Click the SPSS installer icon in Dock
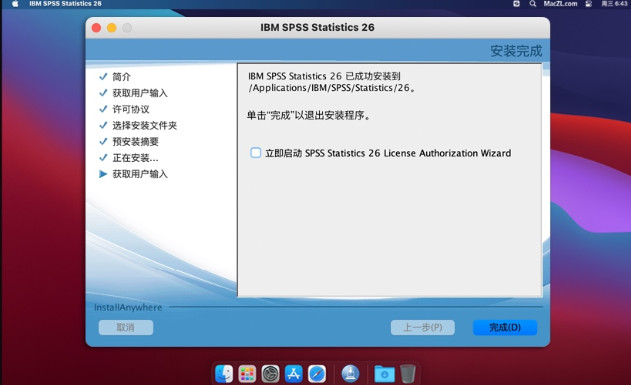The width and height of the screenshot is (631, 385). coord(350,374)
